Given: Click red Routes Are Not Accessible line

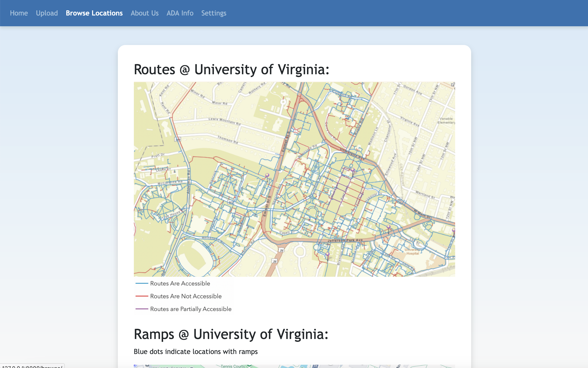Looking at the screenshot, I should coord(142,296).
